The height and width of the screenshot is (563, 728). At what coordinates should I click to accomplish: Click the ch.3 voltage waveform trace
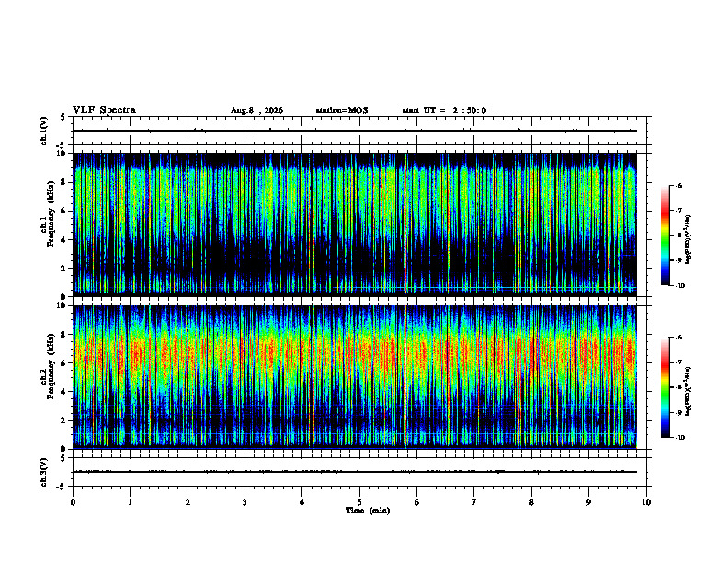point(355,472)
